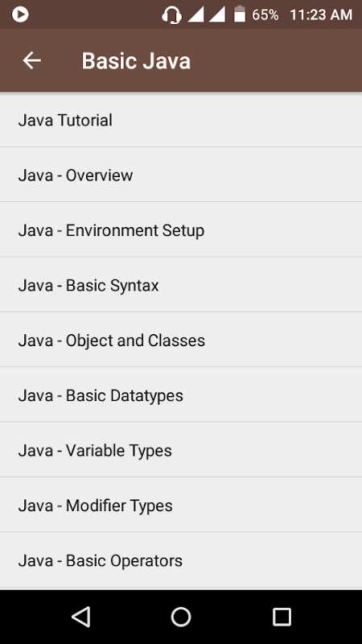Tap Android recent apps square button
Viewport: 362px width, 644px height.
coord(282,617)
